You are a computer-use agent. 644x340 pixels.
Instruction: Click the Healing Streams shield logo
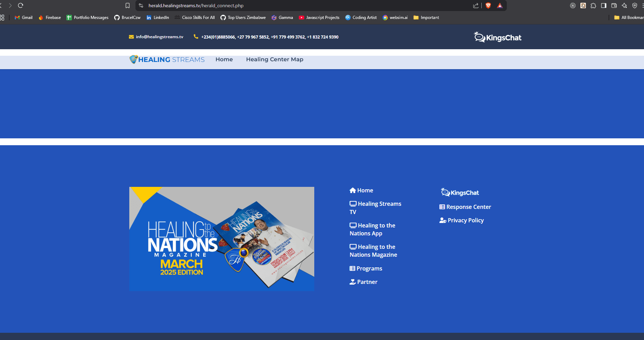(x=133, y=59)
